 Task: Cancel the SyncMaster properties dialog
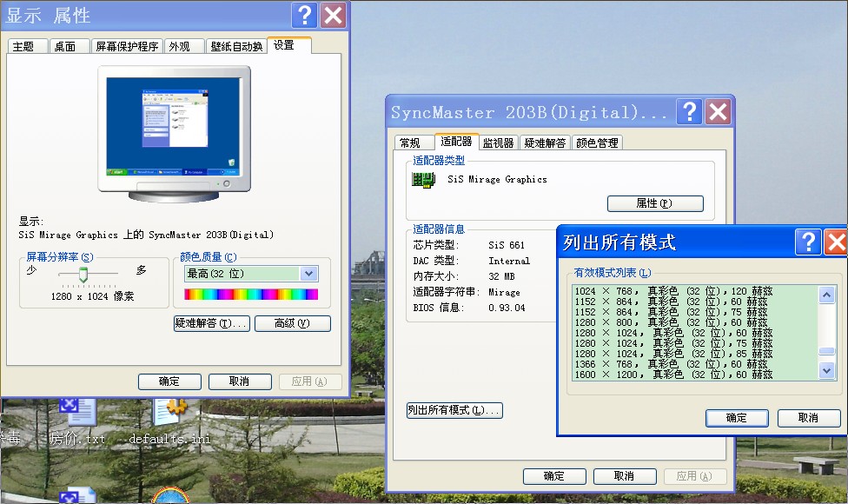click(x=625, y=476)
